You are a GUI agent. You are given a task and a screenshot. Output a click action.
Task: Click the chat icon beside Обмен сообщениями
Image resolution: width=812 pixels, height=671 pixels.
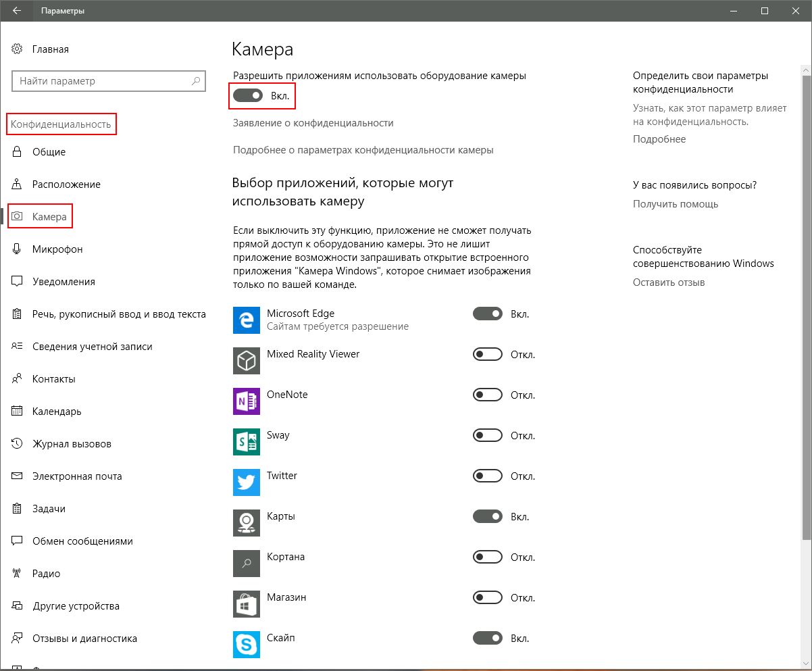coord(18,541)
